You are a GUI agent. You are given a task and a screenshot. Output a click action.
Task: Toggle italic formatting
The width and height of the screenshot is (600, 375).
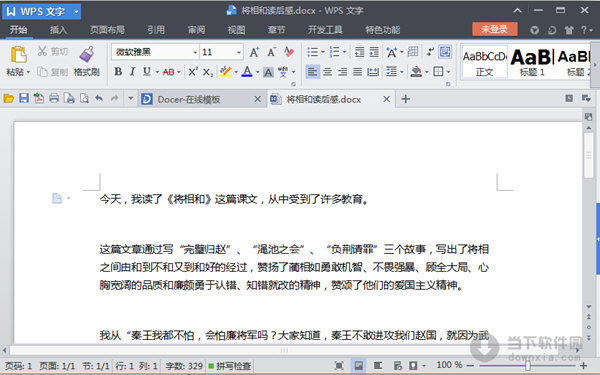coord(132,72)
